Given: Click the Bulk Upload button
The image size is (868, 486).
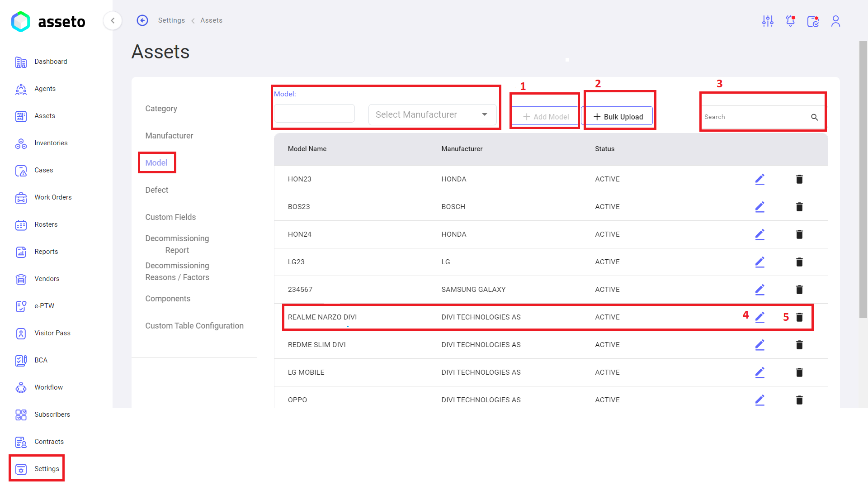Looking at the screenshot, I should [x=618, y=117].
